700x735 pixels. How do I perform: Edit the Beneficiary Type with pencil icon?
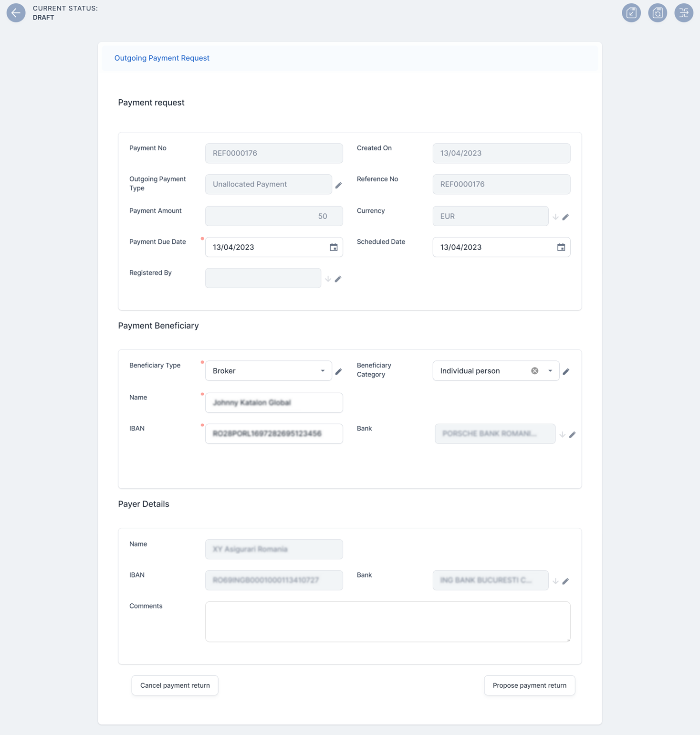click(338, 371)
